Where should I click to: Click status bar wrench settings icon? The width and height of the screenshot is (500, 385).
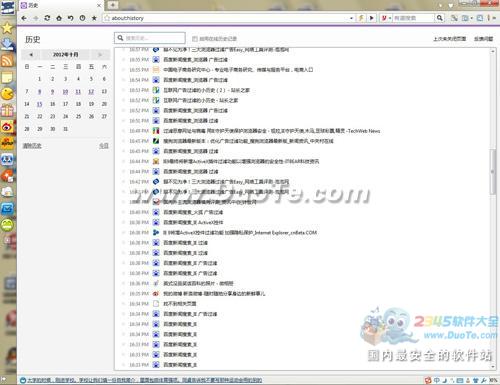[484, 380]
